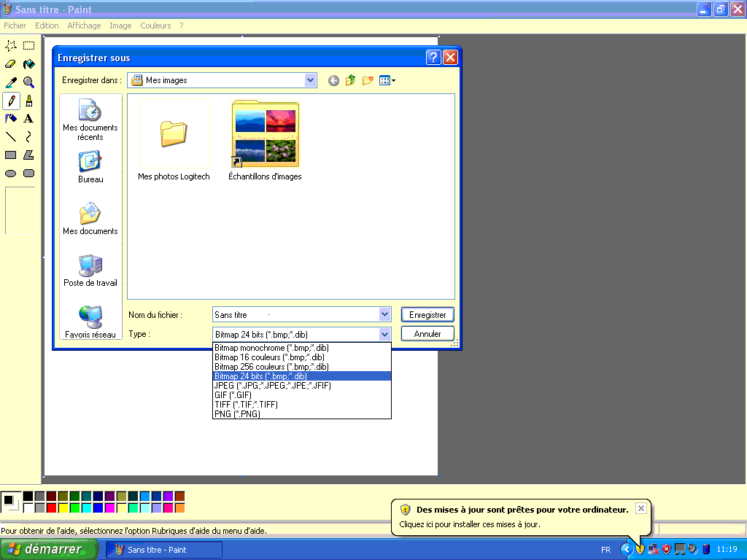This screenshot has height=560, width=747.
Task: Click the Windows Update shield tray icon
Action: tap(640, 550)
